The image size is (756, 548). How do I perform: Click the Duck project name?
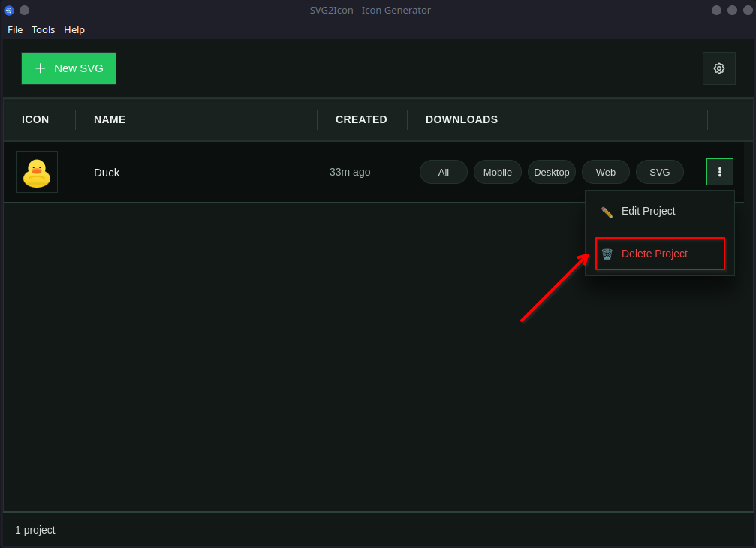point(107,172)
